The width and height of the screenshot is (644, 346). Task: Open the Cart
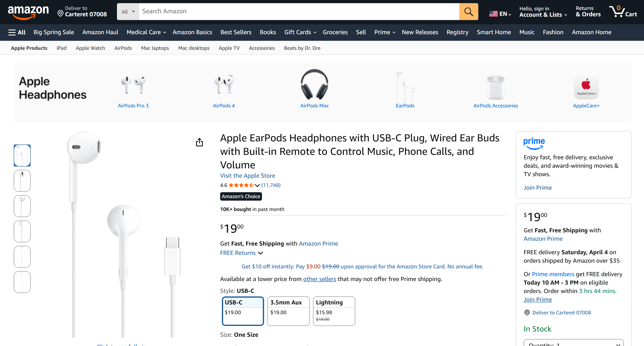click(624, 11)
